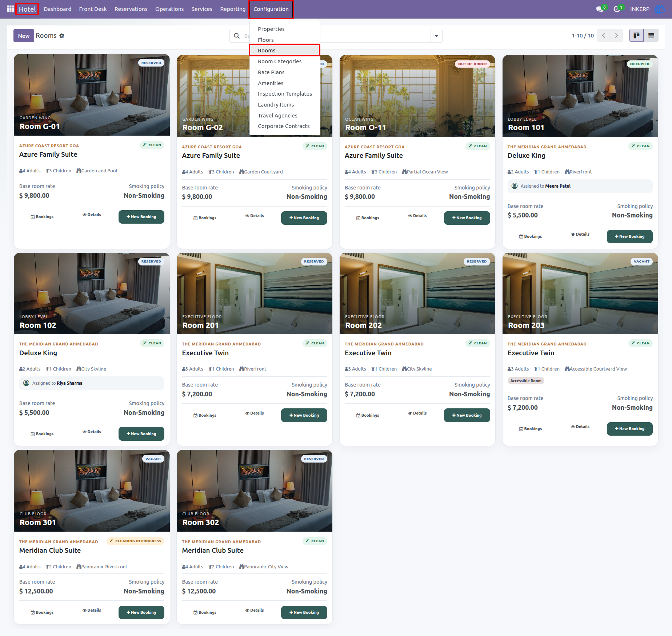Expand the search options dropdown arrow
Screen dimensions: 672x636
coord(436,36)
